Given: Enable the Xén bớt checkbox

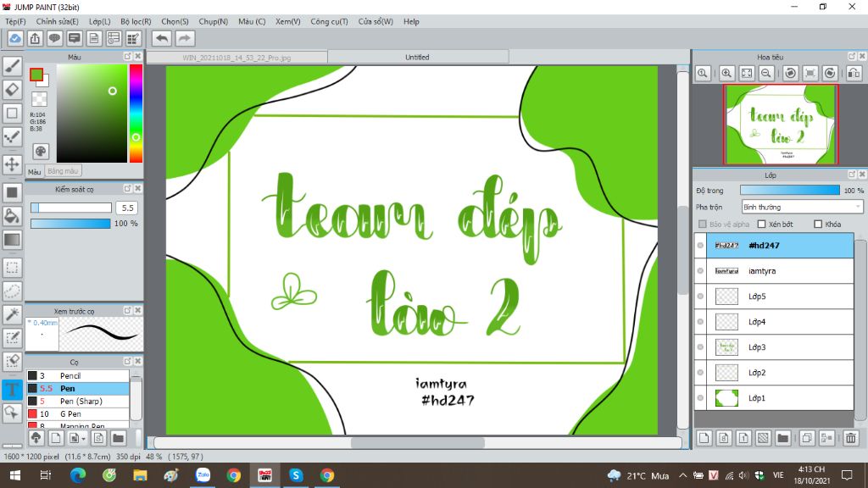Looking at the screenshot, I should pos(762,224).
